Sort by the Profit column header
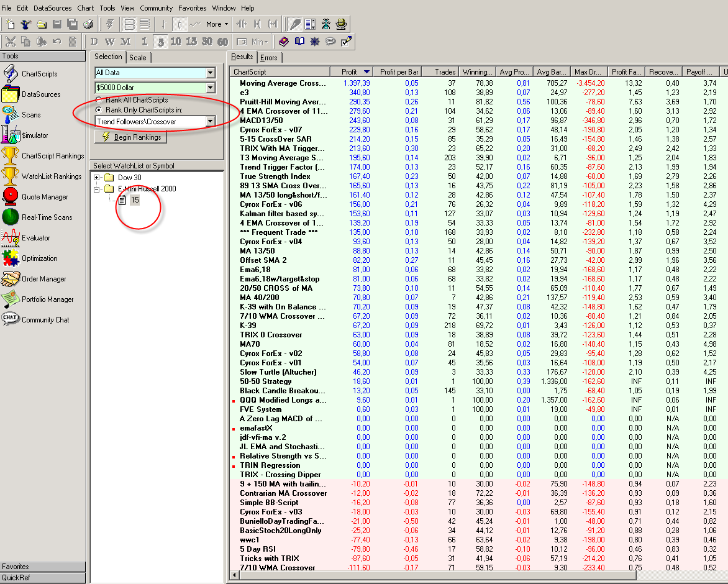 (351, 72)
